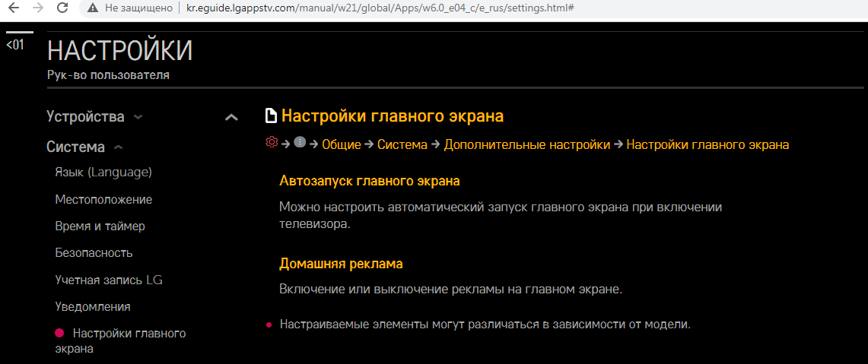Viewport: 868px width, 364px height.
Task: Open Местоположение menu item
Action: (x=103, y=199)
